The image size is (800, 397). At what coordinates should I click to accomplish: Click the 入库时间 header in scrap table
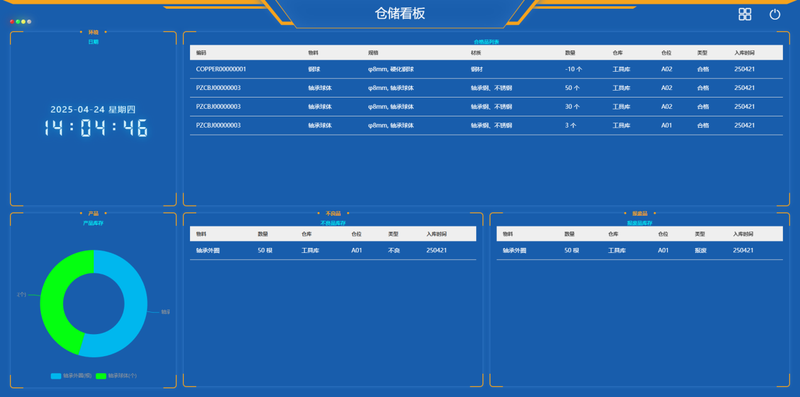[x=743, y=234]
